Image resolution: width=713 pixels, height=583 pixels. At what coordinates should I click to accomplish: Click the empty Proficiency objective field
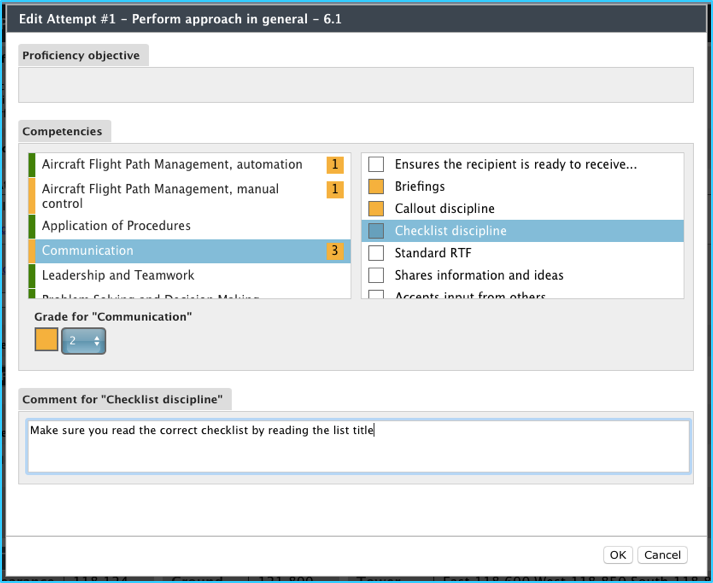[x=356, y=85]
